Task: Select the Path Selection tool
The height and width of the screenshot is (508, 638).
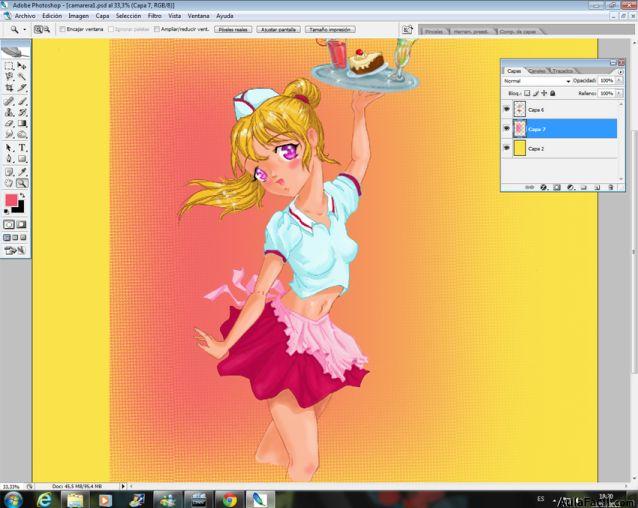Action: click(x=9, y=148)
